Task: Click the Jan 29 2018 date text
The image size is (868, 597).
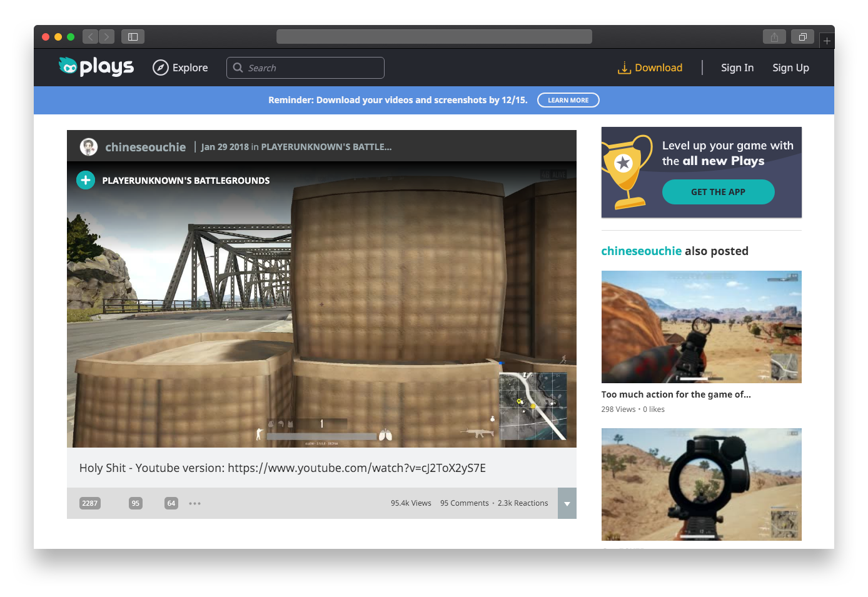Action: click(225, 147)
